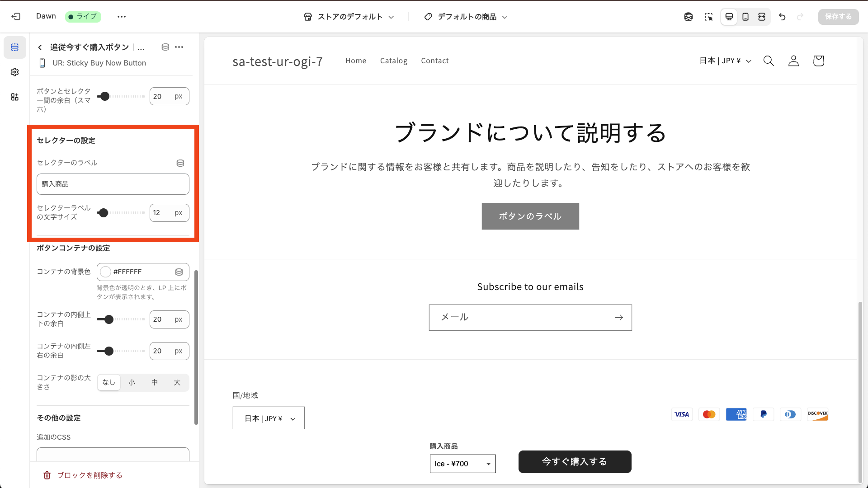Image resolution: width=868 pixels, height=488 pixels.
Task: Open theme settings via the gear icon
Action: 14,72
